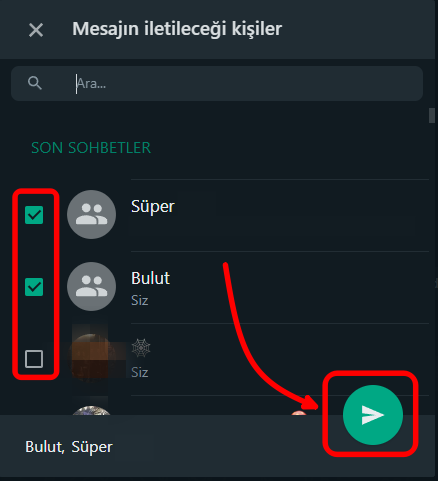Focus the Ara... search field
Screen dimensions: 438x481
click(217, 83)
